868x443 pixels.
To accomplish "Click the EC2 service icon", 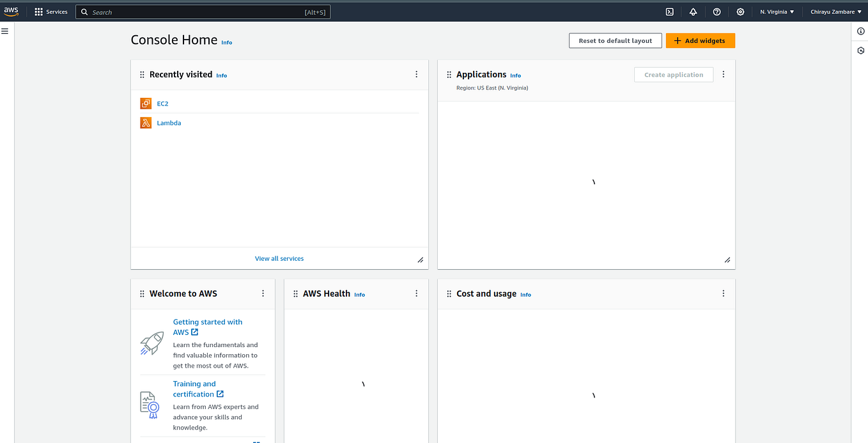I will 145,103.
